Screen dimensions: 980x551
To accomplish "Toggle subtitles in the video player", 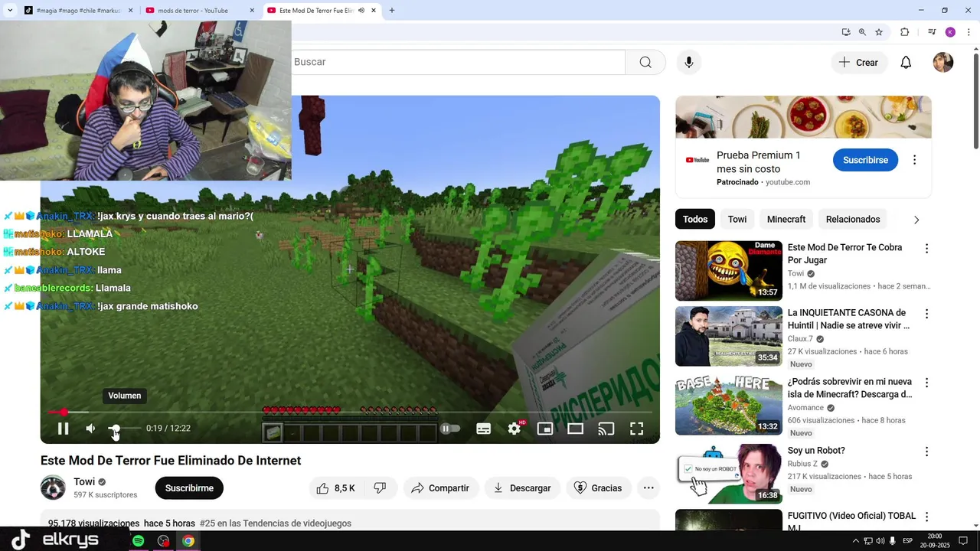I will pos(483,429).
